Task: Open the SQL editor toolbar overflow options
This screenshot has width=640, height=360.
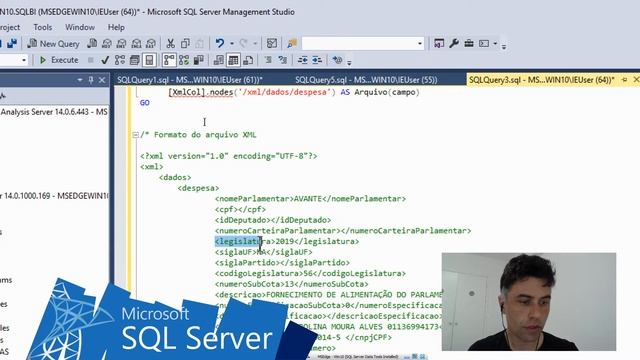Action: pyautogui.click(x=349, y=62)
